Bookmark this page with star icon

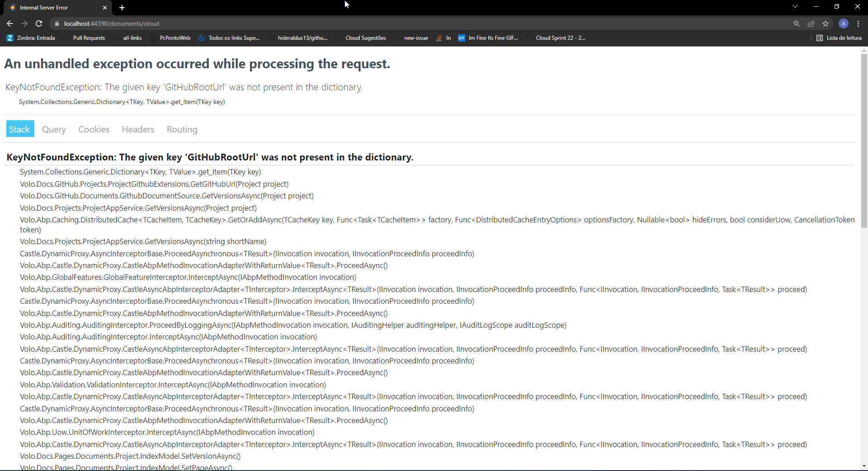826,24
